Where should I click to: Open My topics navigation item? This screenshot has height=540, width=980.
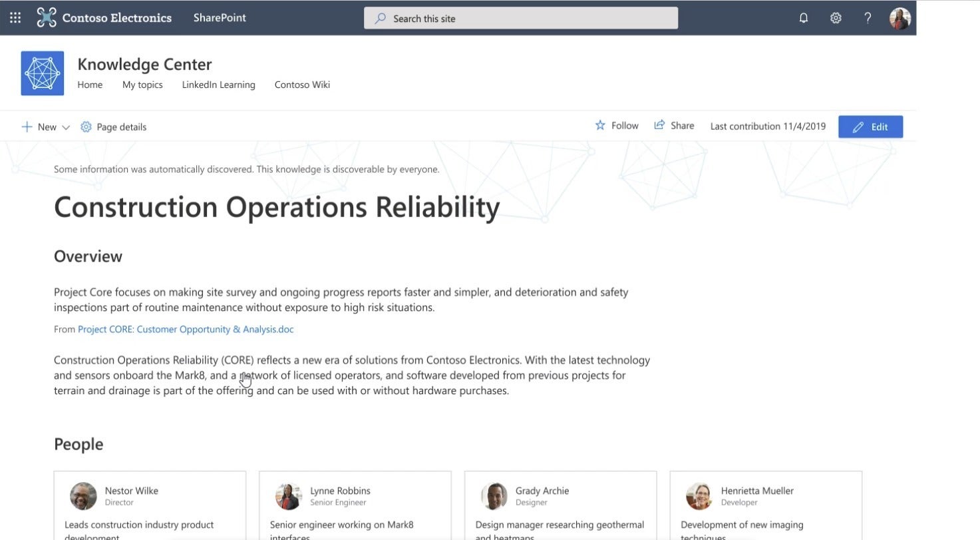pyautogui.click(x=142, y=85)
